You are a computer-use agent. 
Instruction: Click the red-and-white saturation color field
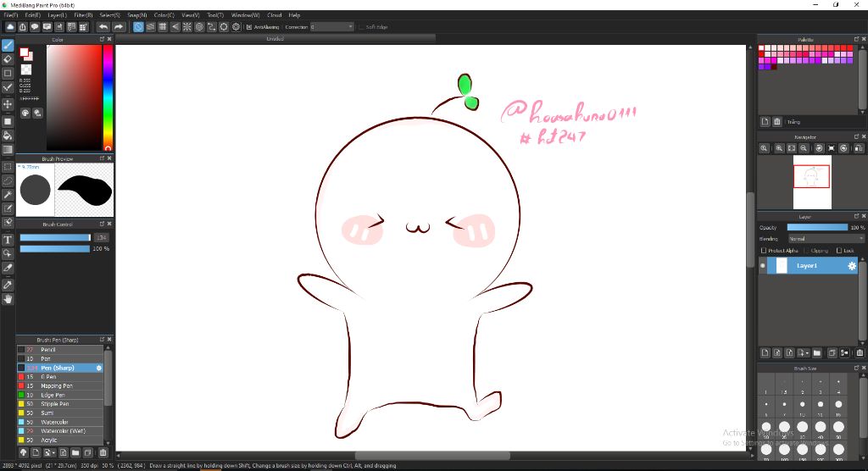[74, 97]
